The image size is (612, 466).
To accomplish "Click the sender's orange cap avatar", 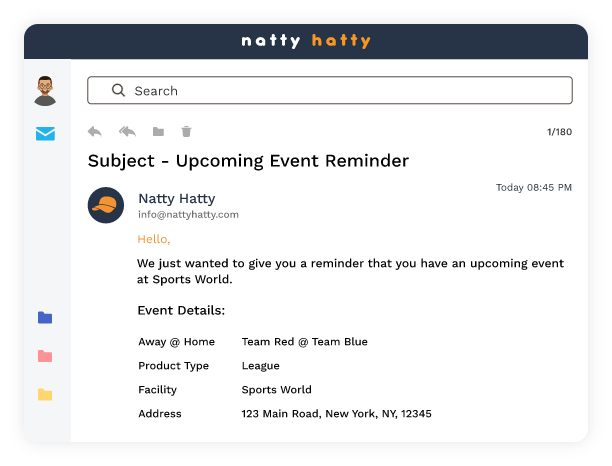I will [106, 205].
